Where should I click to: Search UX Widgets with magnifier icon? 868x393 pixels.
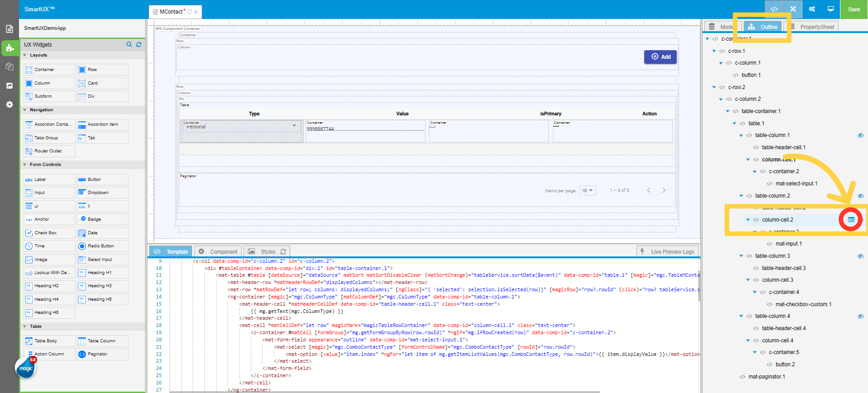[x=129, y=44]
